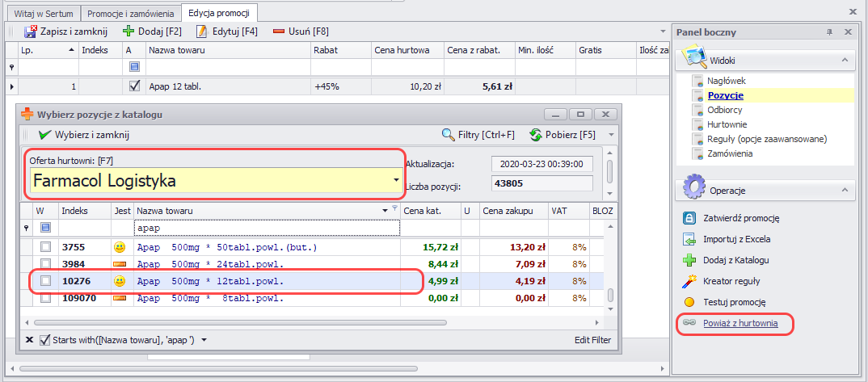This screenshot has height=382, width=868.
Task: Tick checkbox for item 3755 Apap 50tabl.
Action: pos(46,246)
